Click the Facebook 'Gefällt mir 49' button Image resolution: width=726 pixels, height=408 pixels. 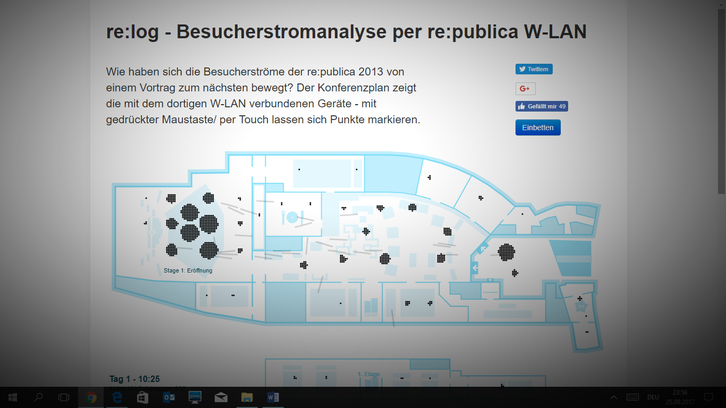541,107
